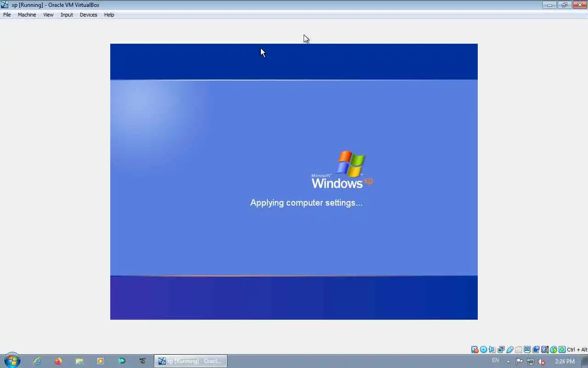
Task: Click the hard disk activity status icon
Action: point(475,350)
